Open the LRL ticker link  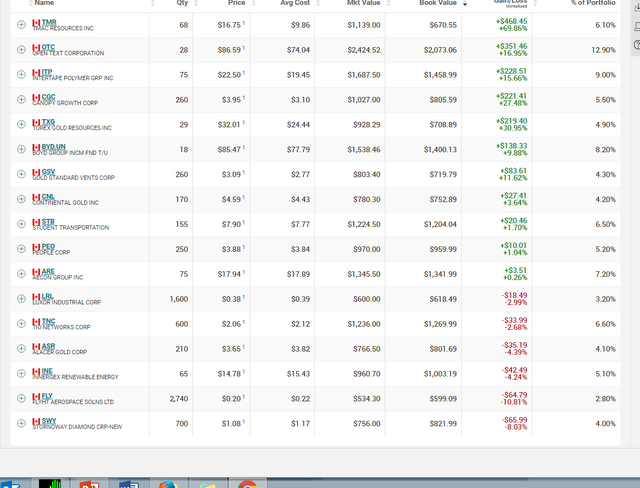click(x=47, y=296)
